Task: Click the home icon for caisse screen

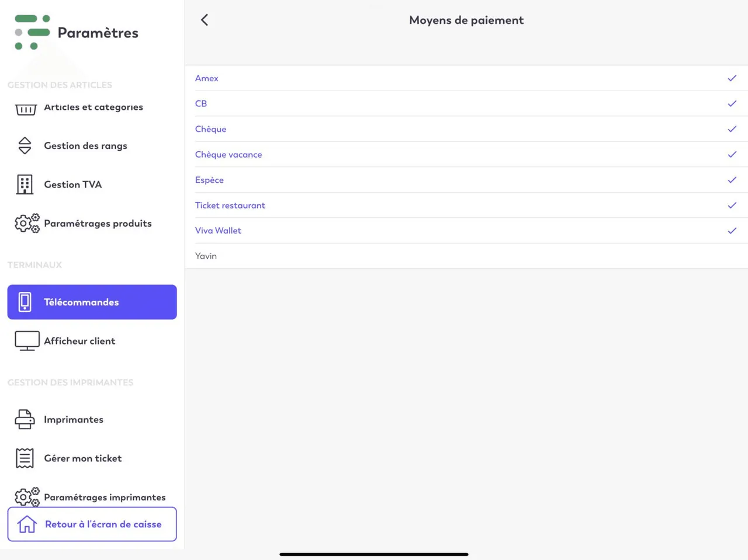Action: pos(27,524)
